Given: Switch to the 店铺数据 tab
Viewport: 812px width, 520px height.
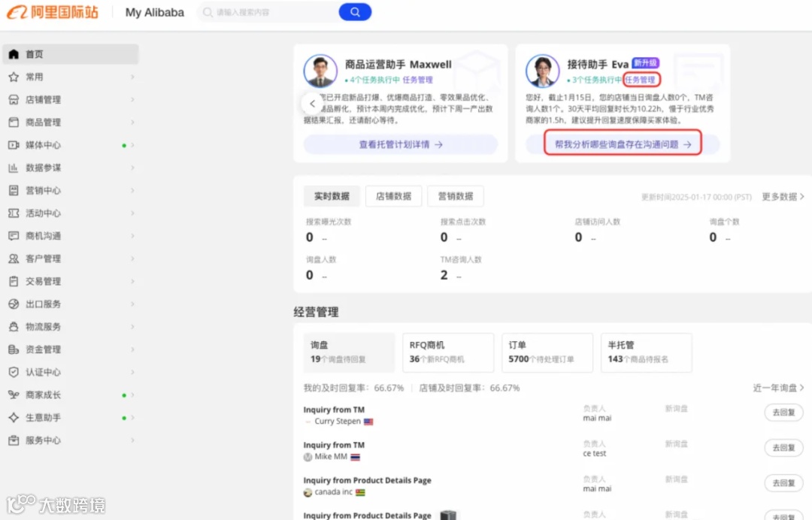Looking at the screenshot, I should tap(393, 196).
